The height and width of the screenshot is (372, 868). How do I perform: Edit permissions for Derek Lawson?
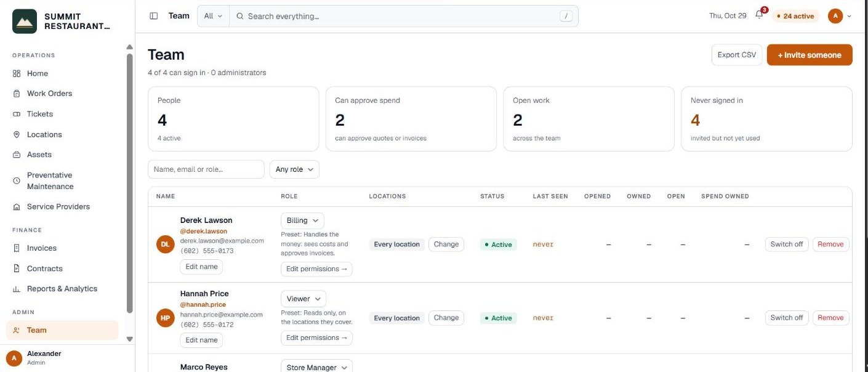pyautogui.click(x=316, y=269)
